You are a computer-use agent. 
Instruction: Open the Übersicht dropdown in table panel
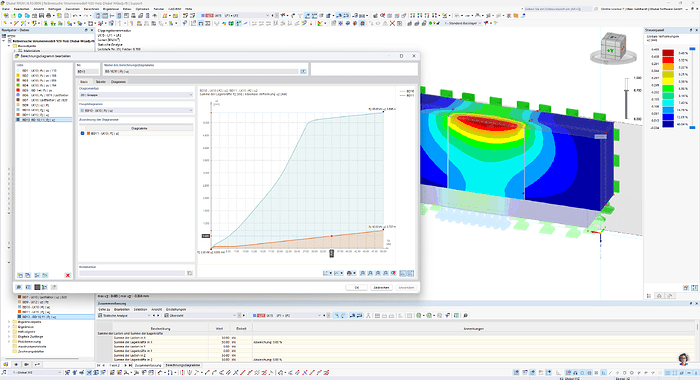[x=200, y=315]
